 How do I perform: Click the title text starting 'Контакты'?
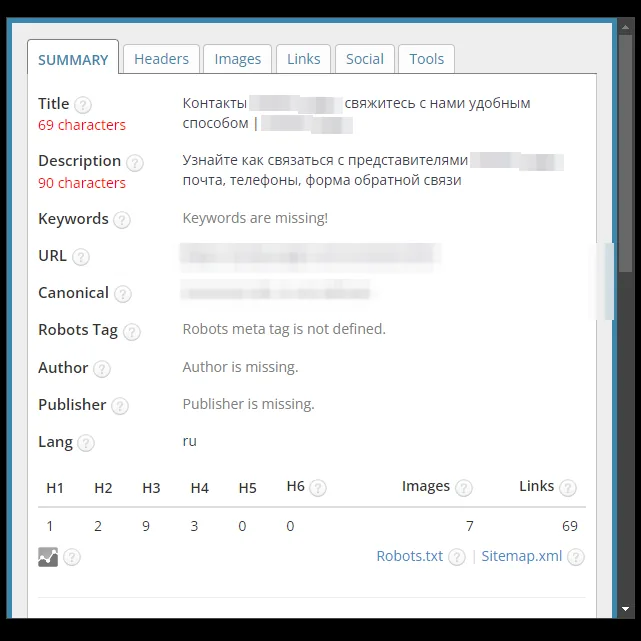(356, 113)
